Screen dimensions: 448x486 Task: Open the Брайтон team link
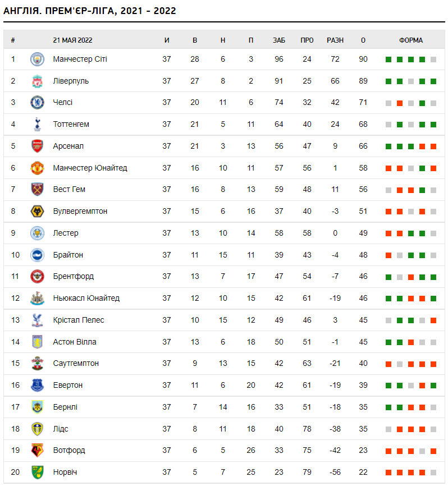pyautogui.click(x=68, y=255)
